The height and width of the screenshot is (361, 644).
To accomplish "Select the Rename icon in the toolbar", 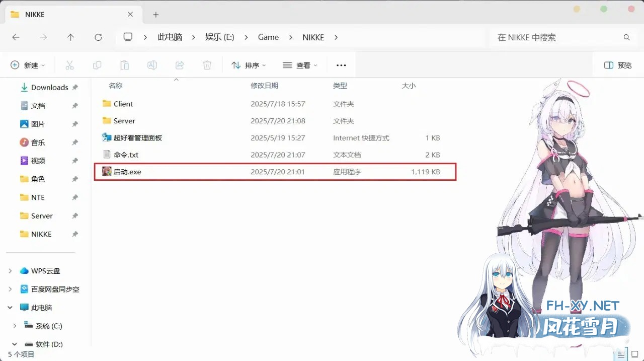I will (x=152, y=64).
